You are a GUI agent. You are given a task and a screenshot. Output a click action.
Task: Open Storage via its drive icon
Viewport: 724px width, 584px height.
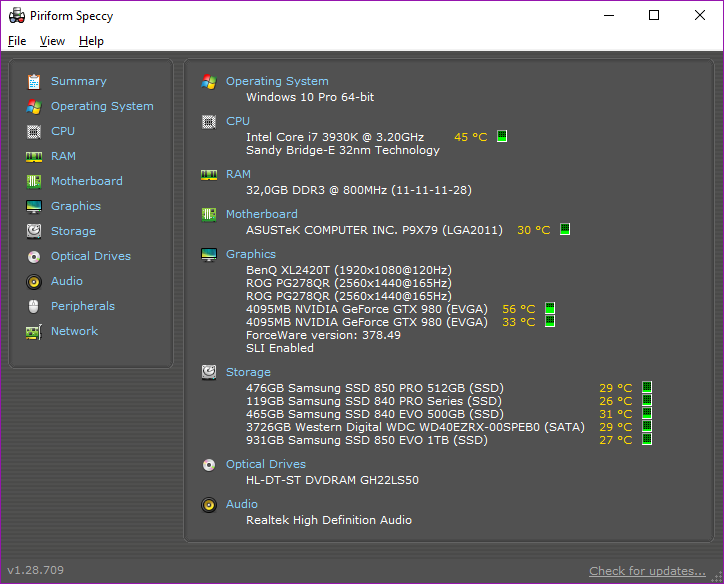(34, 231)
